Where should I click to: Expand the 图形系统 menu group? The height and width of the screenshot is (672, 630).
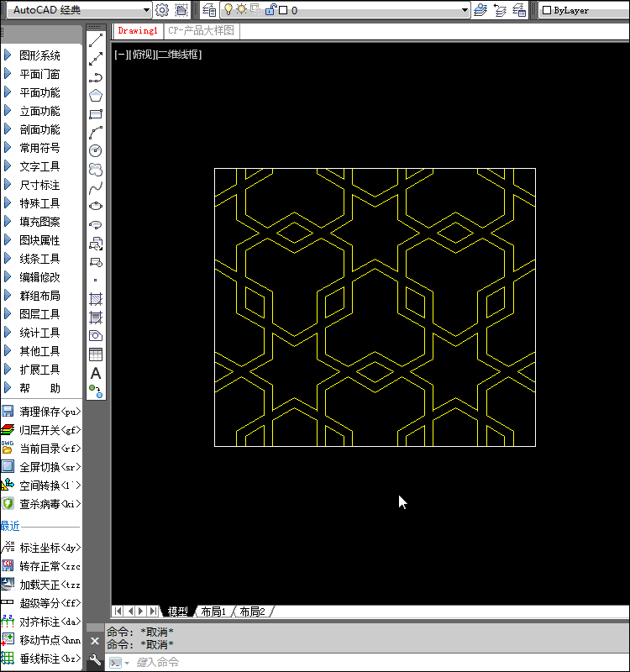(x=40, y=55)
